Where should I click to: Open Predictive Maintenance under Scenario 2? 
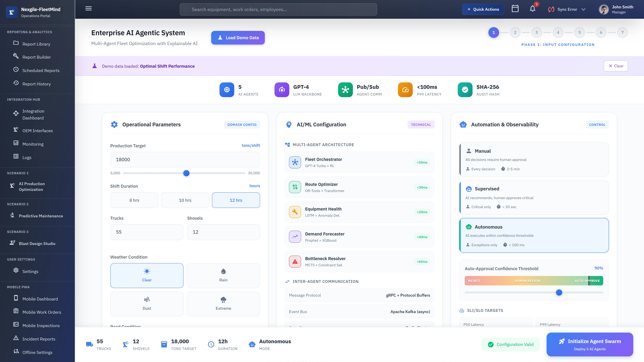[x=41, y=216]
